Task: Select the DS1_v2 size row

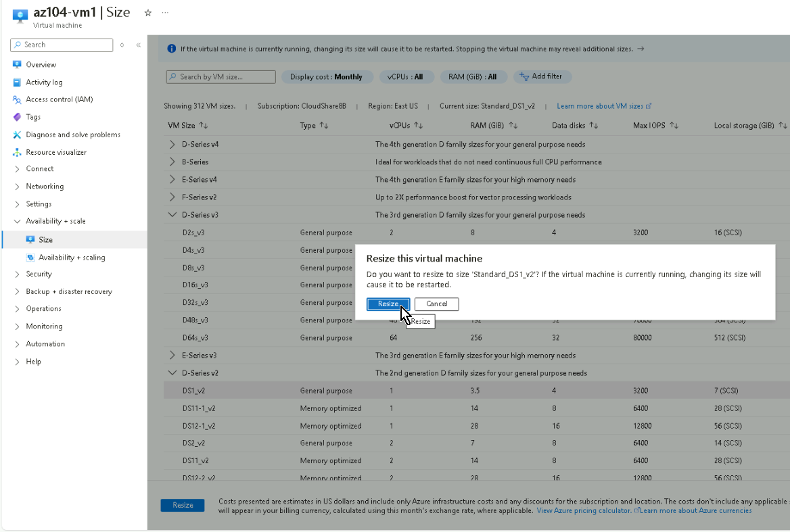Action: point(477,391)
